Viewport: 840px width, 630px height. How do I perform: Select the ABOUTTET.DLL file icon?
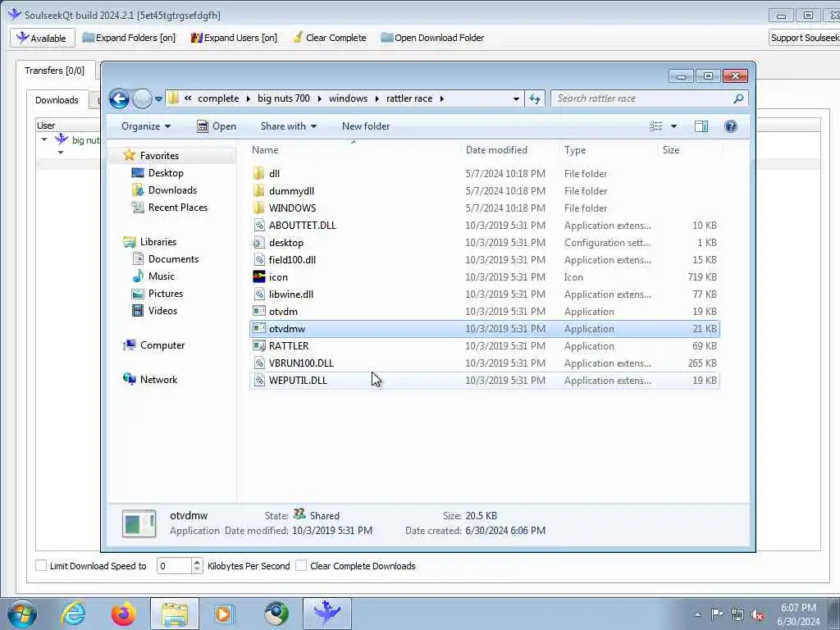tap(259, 226)
